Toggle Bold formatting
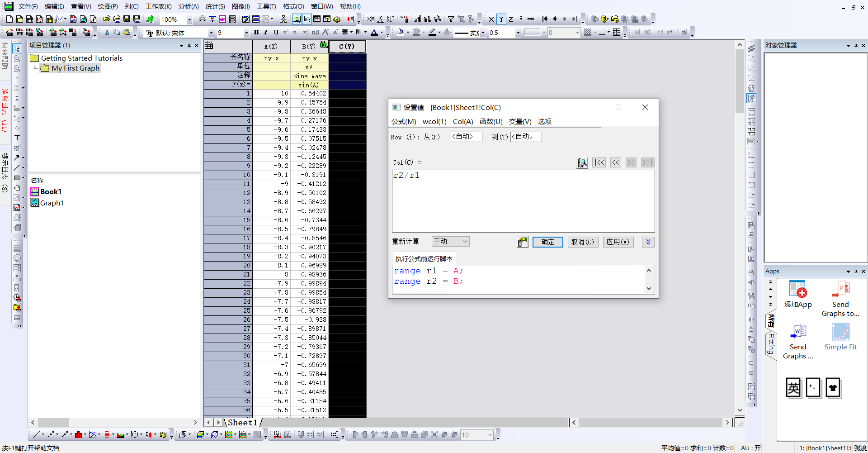This screenshot has width=868, height=453. pos(256,32)
